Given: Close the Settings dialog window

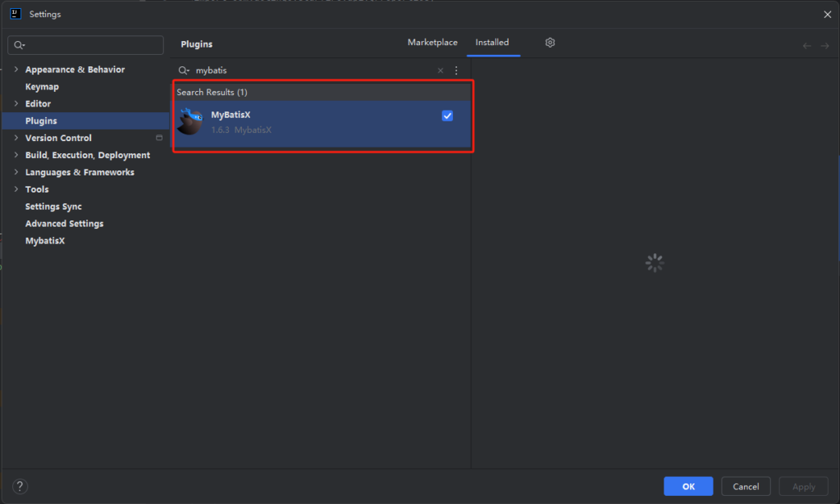Looking at the screenshot, I should coord(827,15).
